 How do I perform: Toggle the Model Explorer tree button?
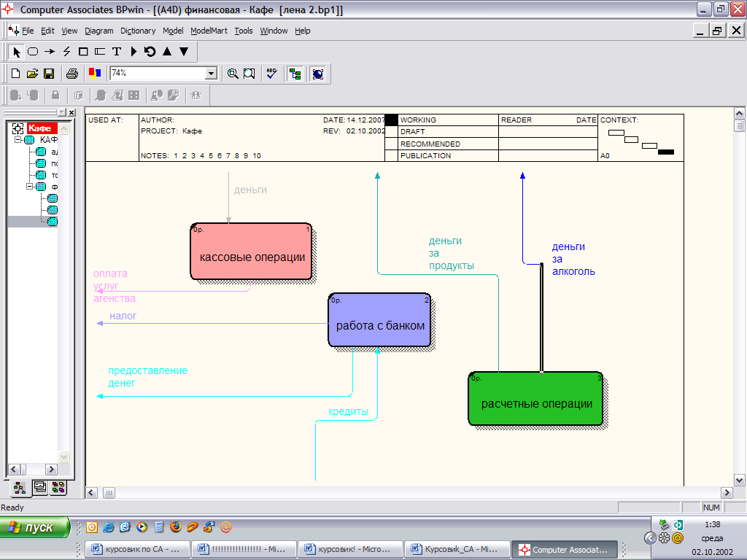coord(295,74)
